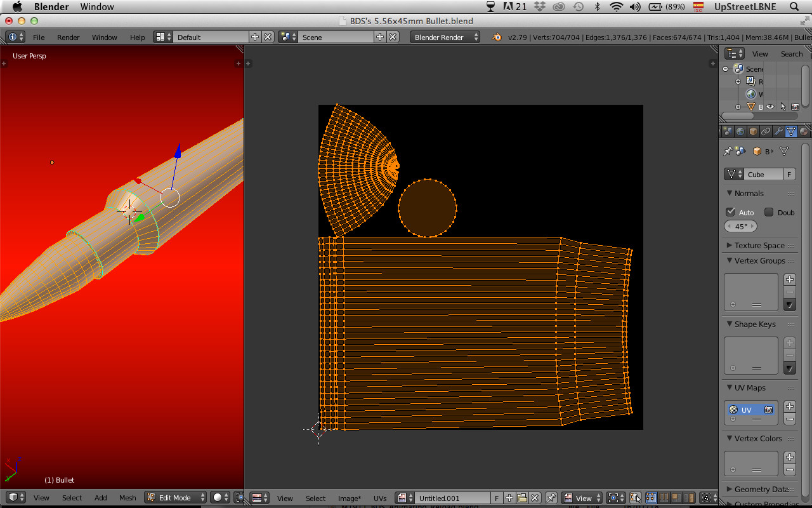Add a new vertex color layer
812x508 pixels.
click(789, 457)
